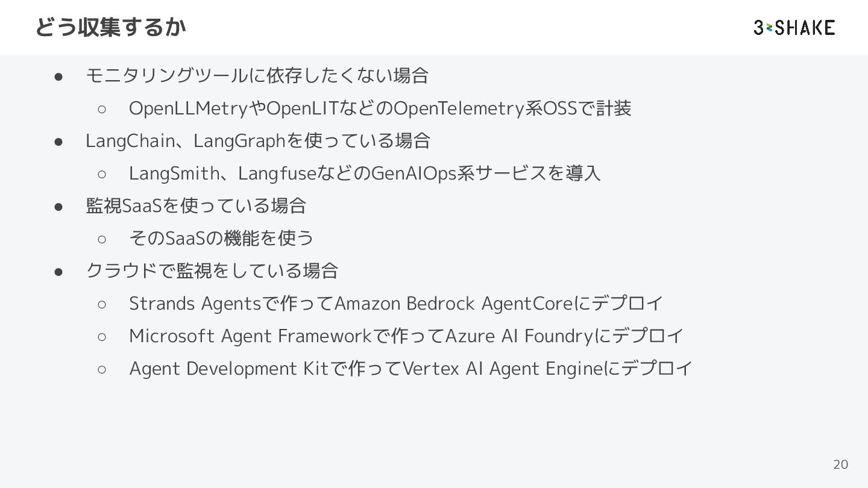Click the 3-SHAKE logo
868x488 pixels.
click(794, 28)
